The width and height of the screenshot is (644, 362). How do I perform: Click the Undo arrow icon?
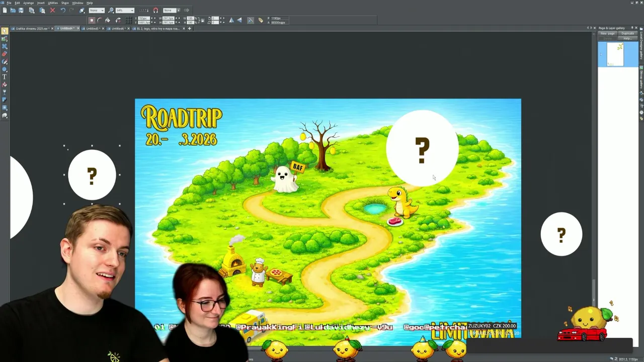click(x=63, y=10)
